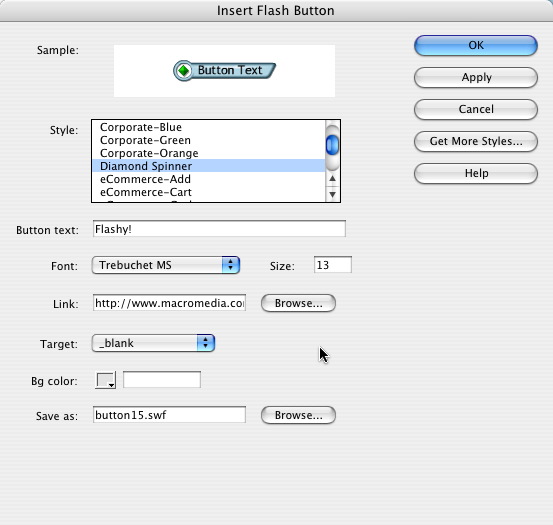
Task: Open Help for this dialog
Action: coord(476,173)
